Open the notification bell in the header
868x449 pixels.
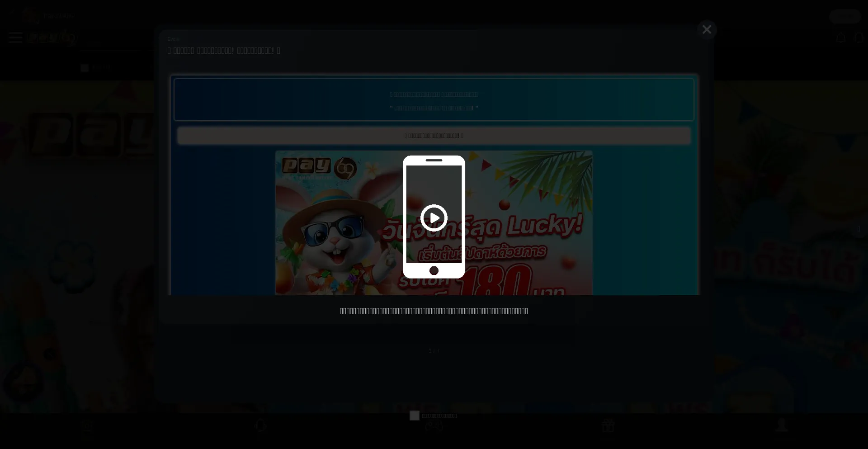point(840,38)
